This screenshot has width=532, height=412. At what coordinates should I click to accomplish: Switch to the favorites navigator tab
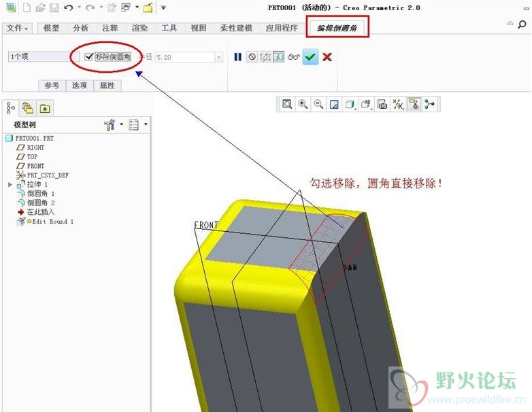tap(45, 109)
